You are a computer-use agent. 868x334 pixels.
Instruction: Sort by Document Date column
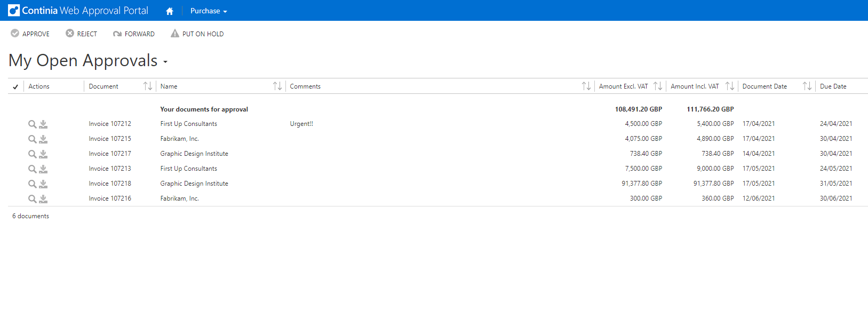pos(807,86)
